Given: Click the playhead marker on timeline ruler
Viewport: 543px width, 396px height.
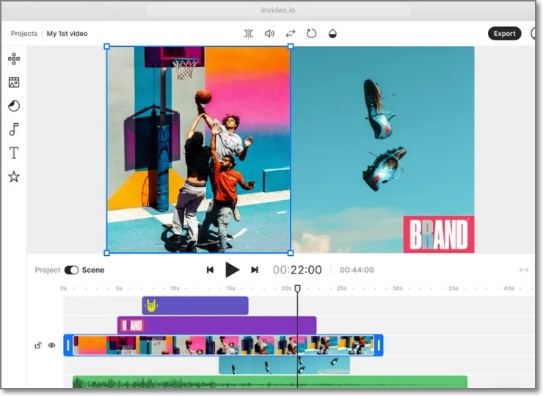Looking at the screenshot, I should pyautogui.click(x=297, y=288).
